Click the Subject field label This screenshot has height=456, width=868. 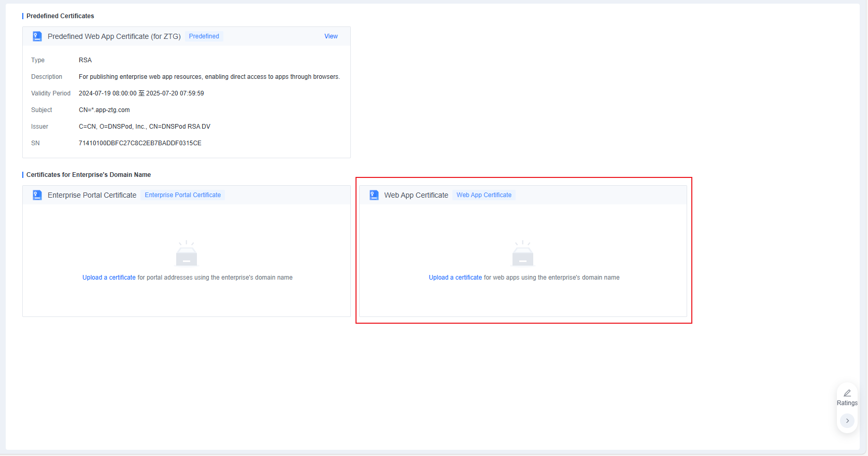point(41,110)
